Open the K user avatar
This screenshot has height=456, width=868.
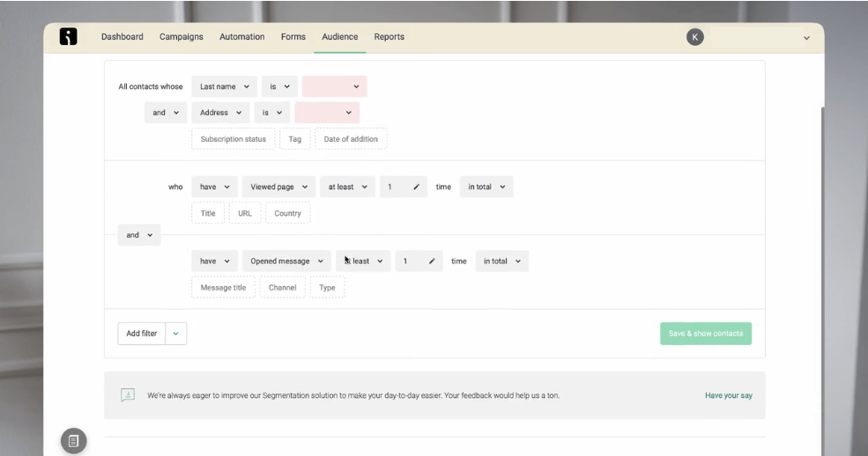[x=694, y=37]
